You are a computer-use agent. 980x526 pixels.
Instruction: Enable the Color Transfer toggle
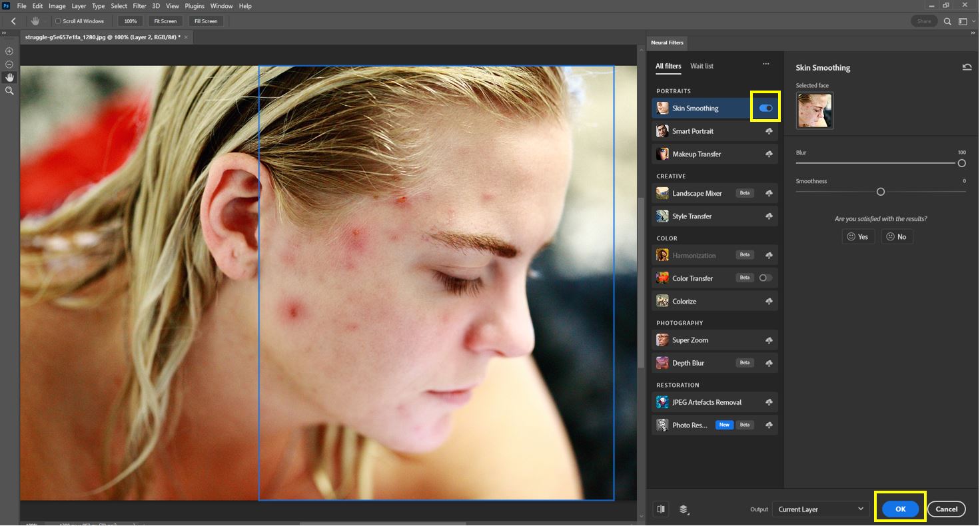click(765, 278)
